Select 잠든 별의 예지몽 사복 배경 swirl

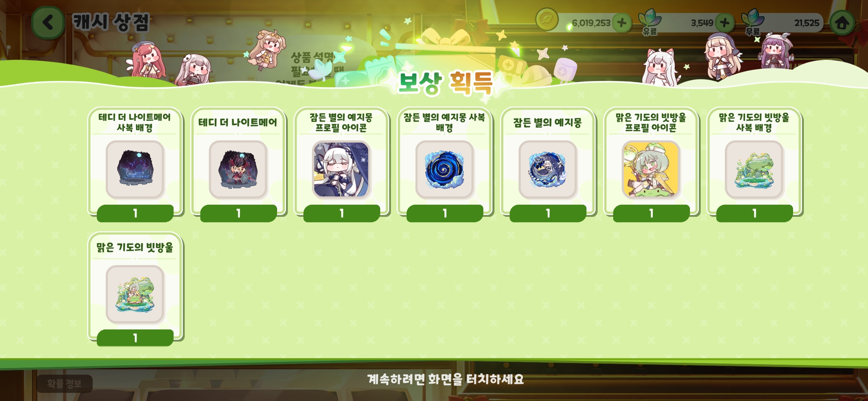[444, 165]
